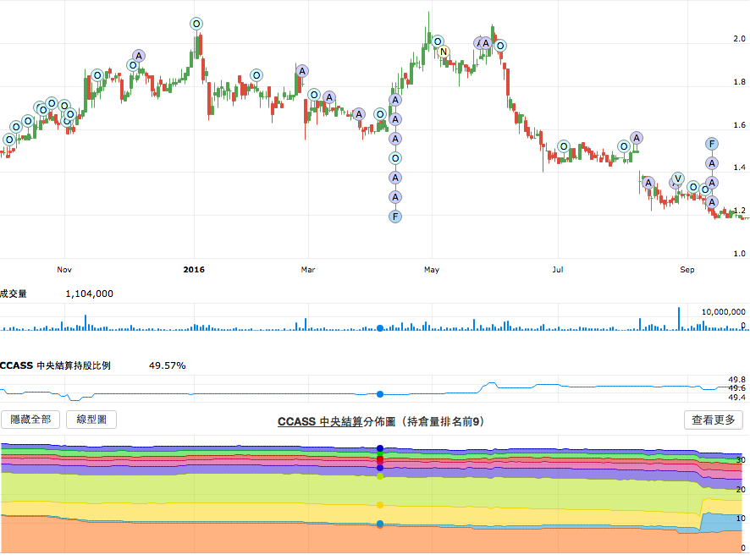Switch to line chart via 線型圖
750x560 pixels.
97,420
